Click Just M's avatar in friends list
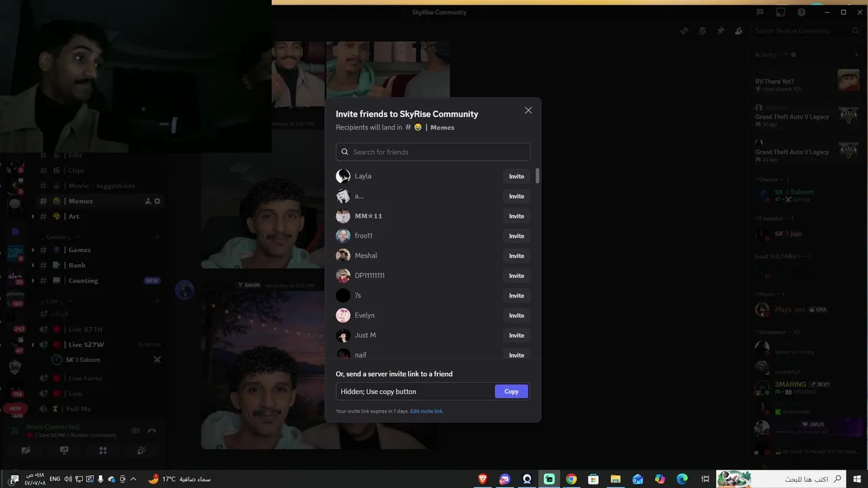This screenshot has width=868, height=488. [343, 335]
